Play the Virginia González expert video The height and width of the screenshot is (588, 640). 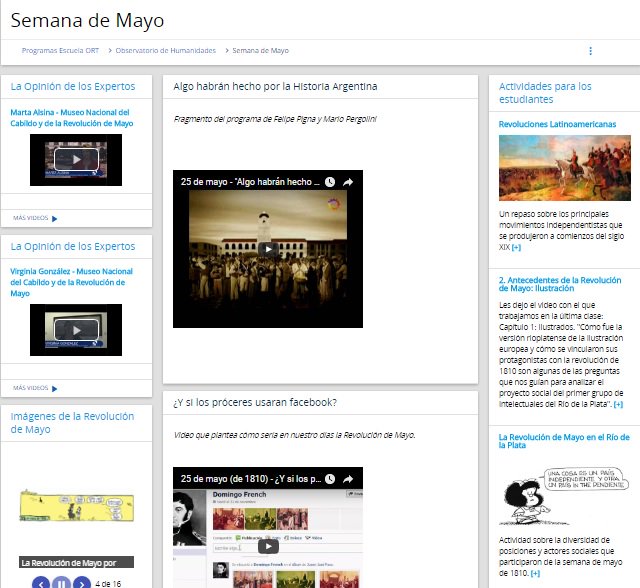pyautogui.click(x=76, y=330)
